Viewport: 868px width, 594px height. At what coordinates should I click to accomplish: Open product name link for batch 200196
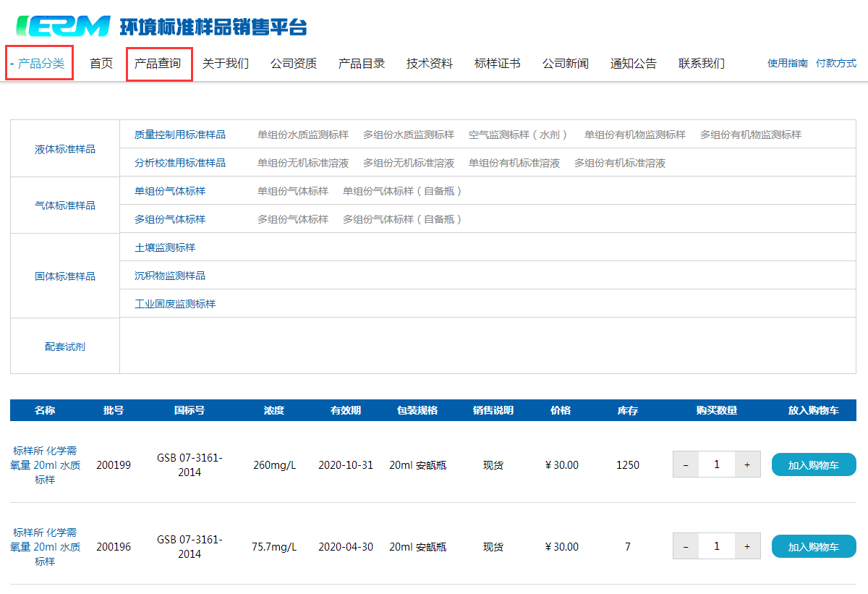click(x=45, y=546)
